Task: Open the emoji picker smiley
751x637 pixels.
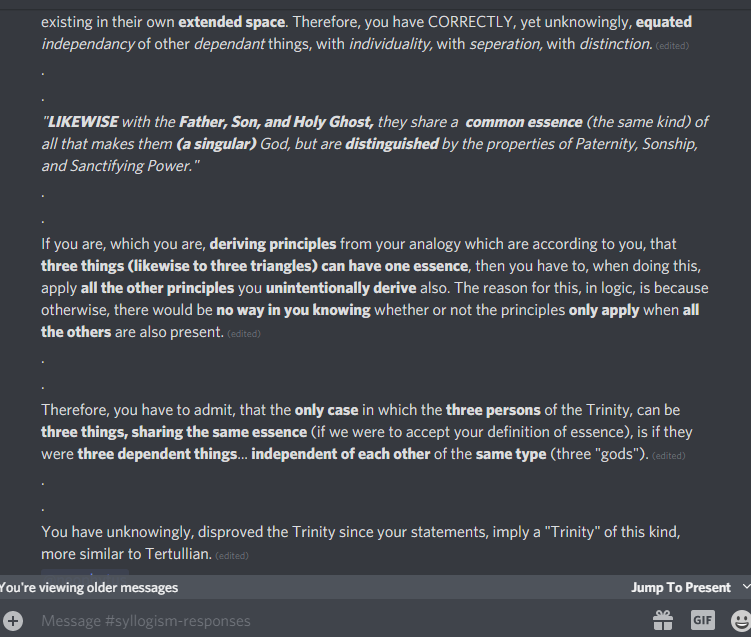Action: click(x=740, y=620)
